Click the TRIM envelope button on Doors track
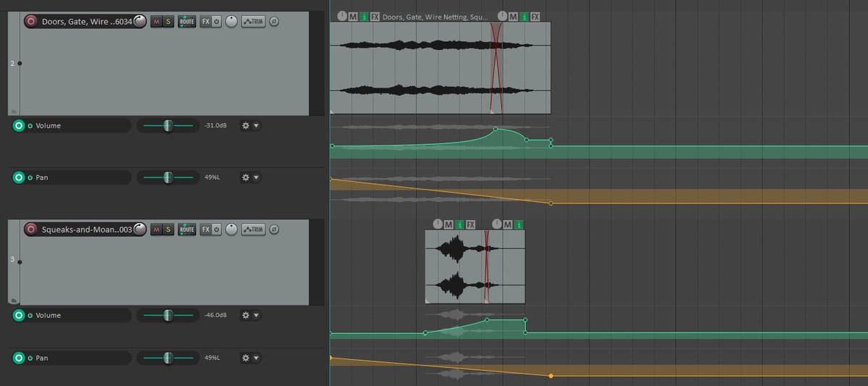The height and width of the screenshot is (386, 868). 252,22
